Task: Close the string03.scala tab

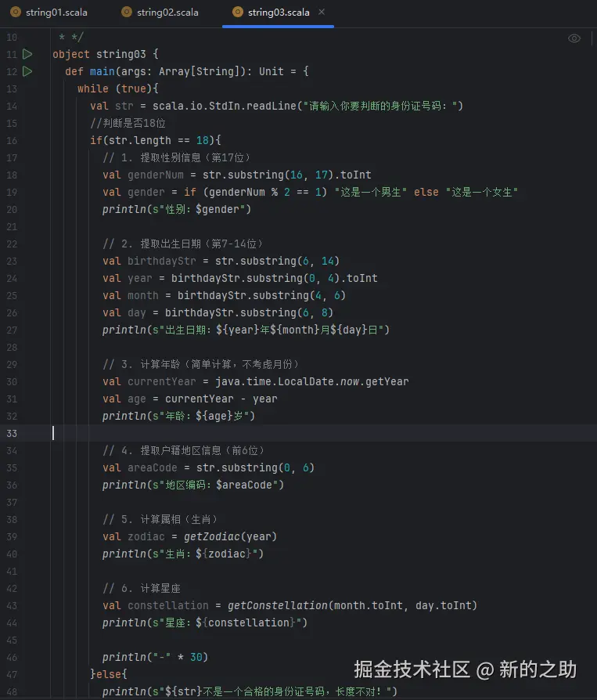Action: (322, 12)
